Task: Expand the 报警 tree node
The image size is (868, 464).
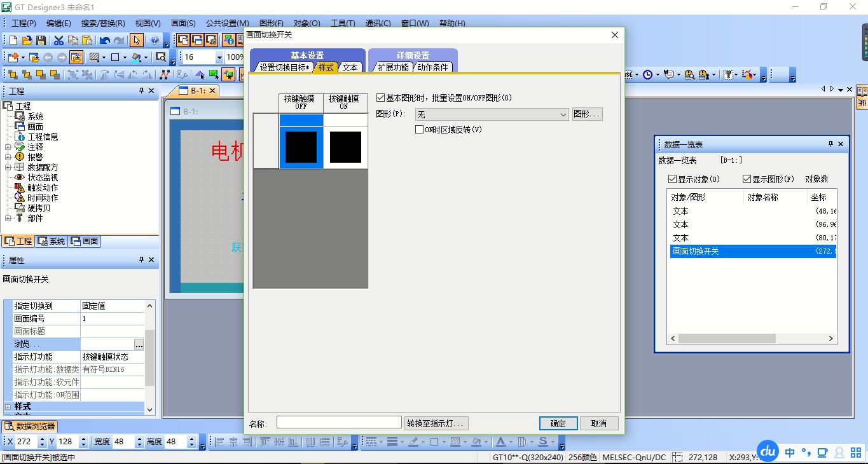Action: [x=8, y=157]
